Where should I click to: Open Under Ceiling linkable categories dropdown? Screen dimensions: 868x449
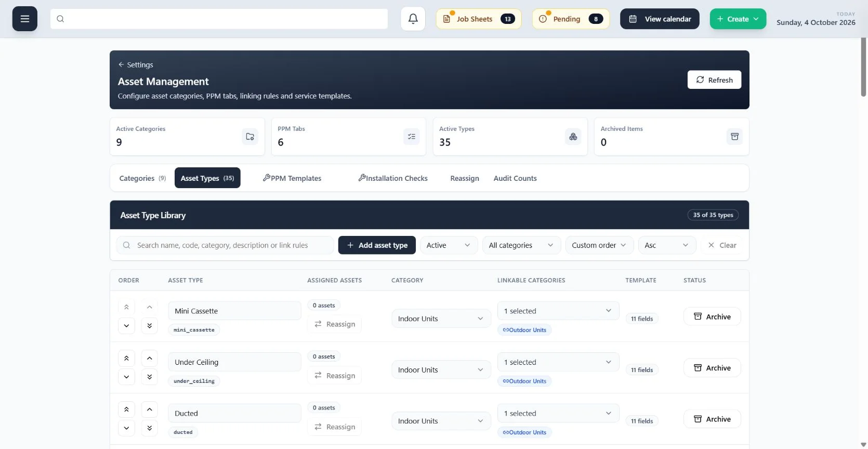[558, 362]
